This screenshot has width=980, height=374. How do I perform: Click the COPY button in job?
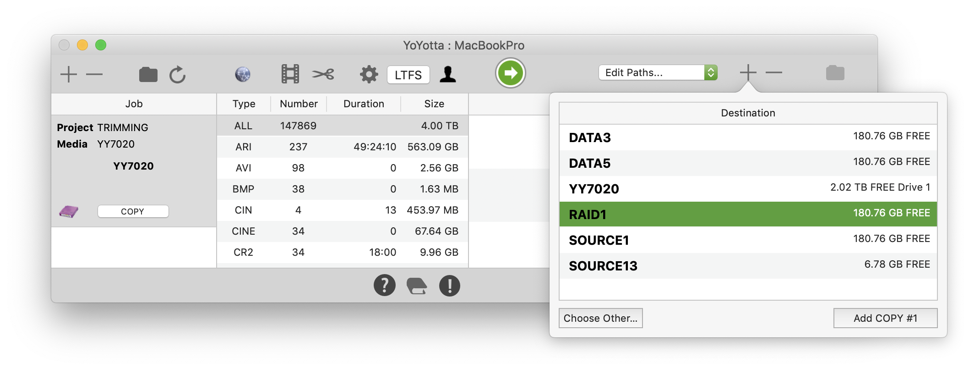pos(133,211)
